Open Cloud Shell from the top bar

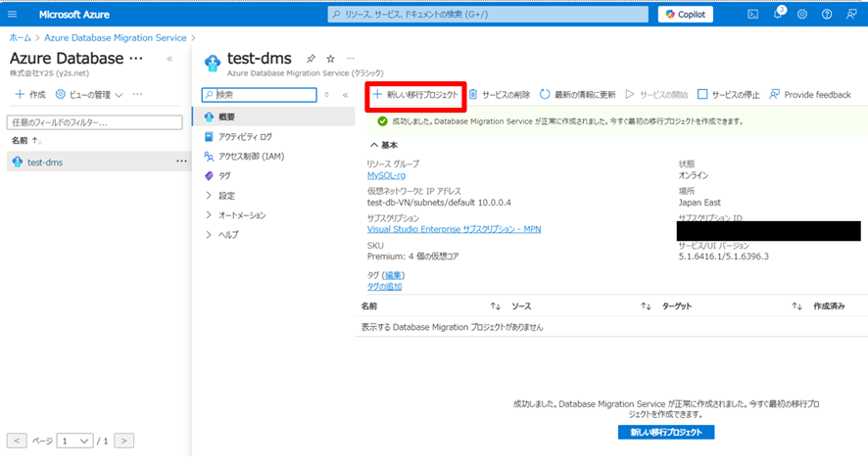[753, 15]
